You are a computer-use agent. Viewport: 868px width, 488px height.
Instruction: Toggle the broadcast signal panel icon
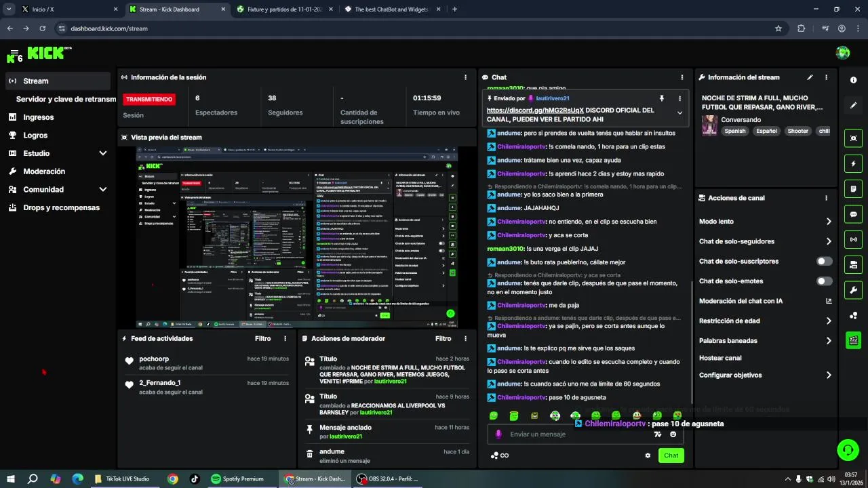[853, 239]
